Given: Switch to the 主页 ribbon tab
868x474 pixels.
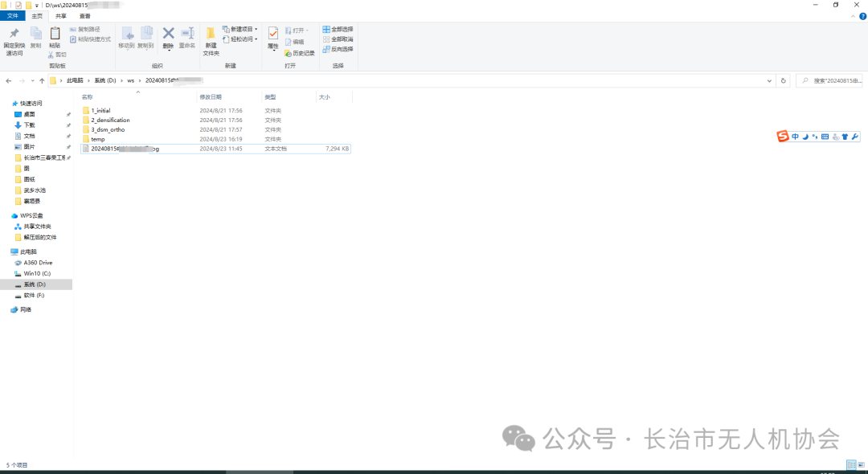Looking at the screenshot, I should [37, 16].
